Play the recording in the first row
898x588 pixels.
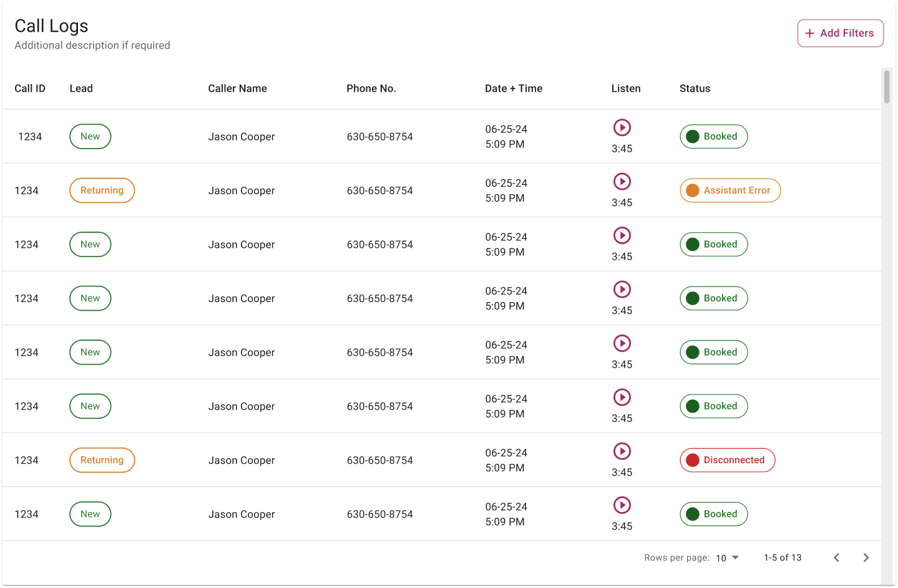click(x=622, y=128)
